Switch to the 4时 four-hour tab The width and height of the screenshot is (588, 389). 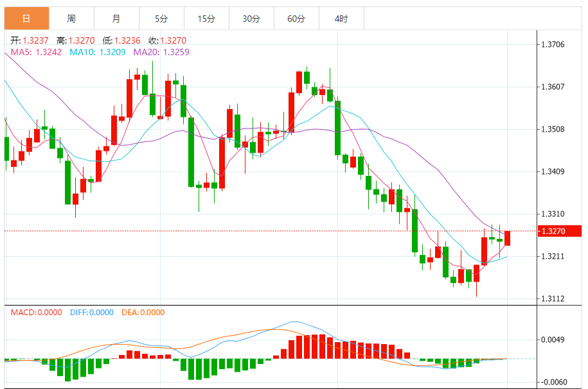point(342,19)
